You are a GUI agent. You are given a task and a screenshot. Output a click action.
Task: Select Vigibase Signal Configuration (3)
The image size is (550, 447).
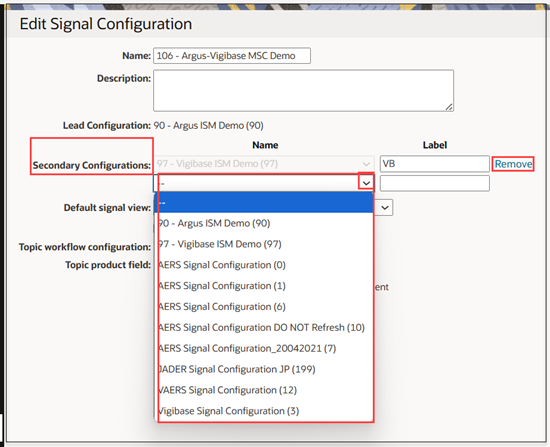pyautogui.click(x=263, y=411)
